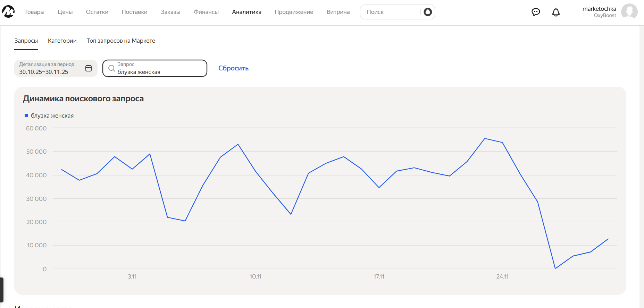Go to the Остатки section
The width and height of the screenshot is (644, 308).
point(97,12)
